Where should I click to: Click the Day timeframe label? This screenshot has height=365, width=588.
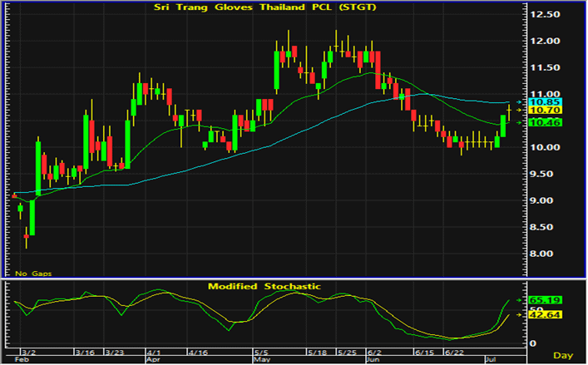coord(563,355)
